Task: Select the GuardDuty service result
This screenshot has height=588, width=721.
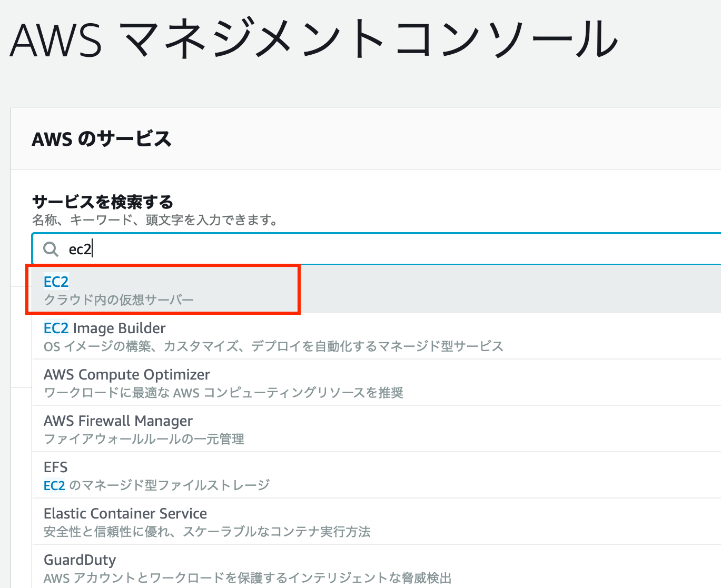Action: click(377, 567)
